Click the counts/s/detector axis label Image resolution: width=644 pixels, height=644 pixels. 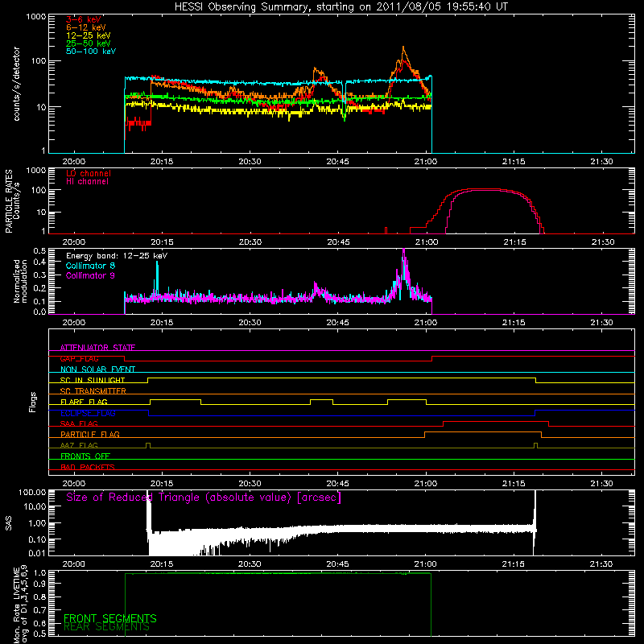[16, 84]
